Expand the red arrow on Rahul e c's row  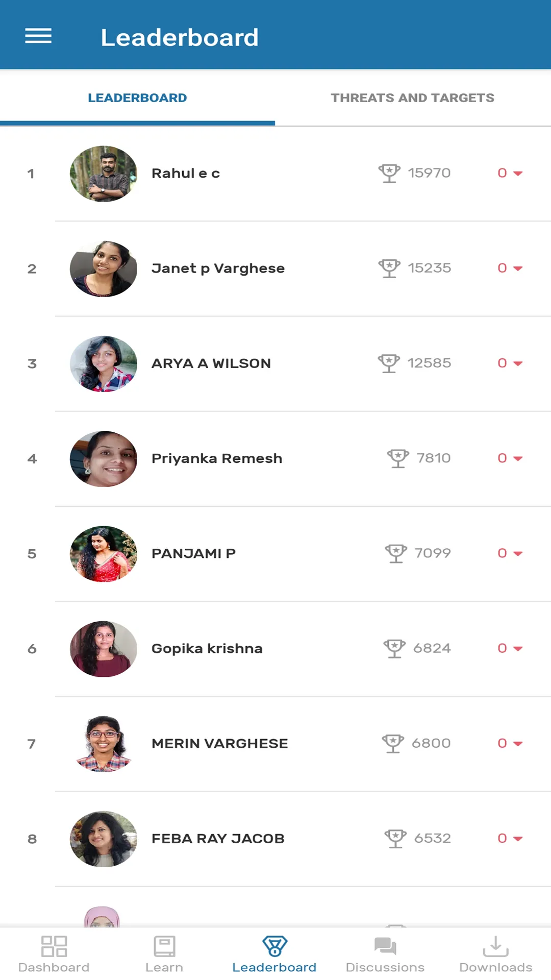pos(518,174)
